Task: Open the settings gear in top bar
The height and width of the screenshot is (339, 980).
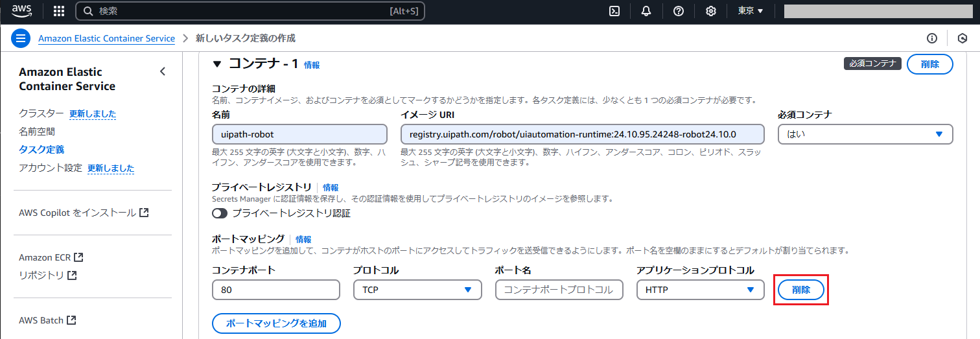Action: (711, 11)
